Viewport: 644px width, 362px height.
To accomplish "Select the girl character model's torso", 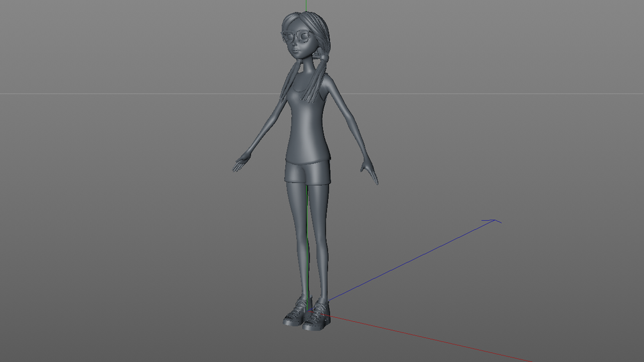I will [308, 119].
